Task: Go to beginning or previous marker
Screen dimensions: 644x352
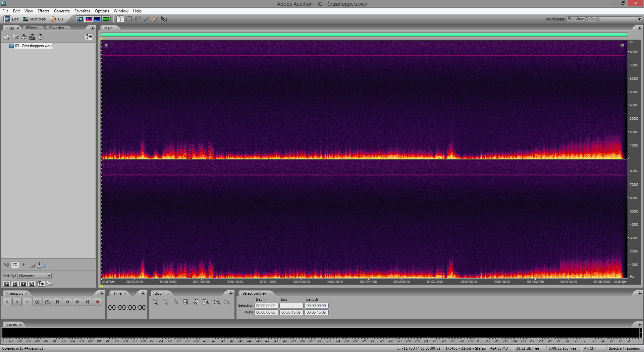Action: (57, 302)
